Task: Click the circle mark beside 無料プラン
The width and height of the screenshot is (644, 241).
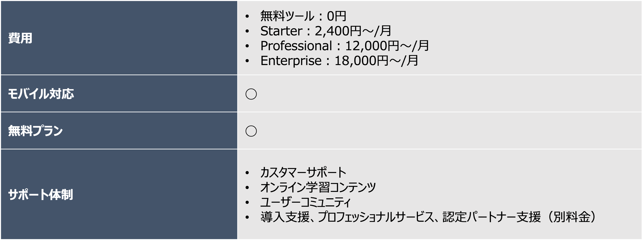Action: coord(251,131)
